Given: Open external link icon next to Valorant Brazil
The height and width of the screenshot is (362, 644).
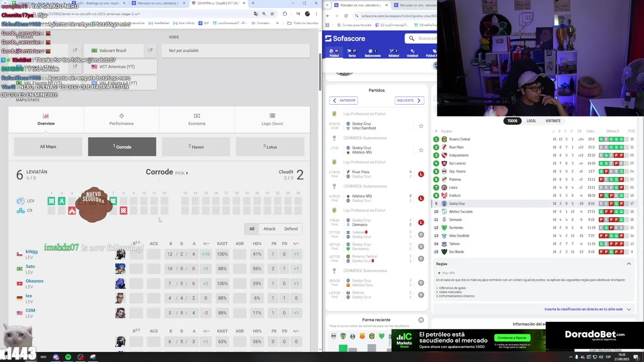Looking at the screenshot, I should [x=150, y=50].
